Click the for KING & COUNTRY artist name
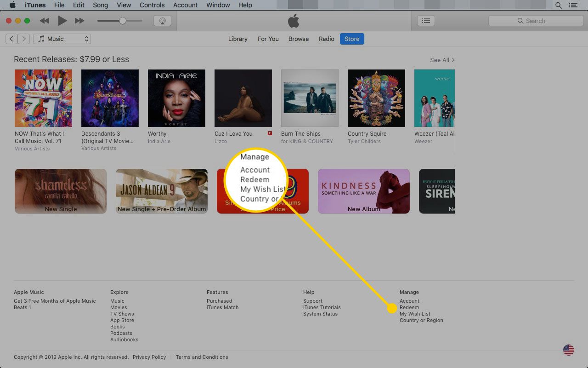This screenshot has height=368, width=588. [x=307, y=141]
